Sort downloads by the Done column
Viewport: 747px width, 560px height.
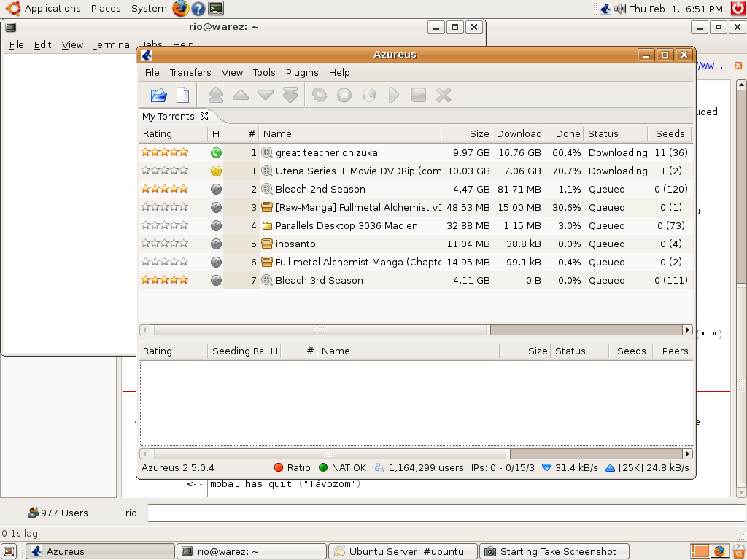pos(563,134)
